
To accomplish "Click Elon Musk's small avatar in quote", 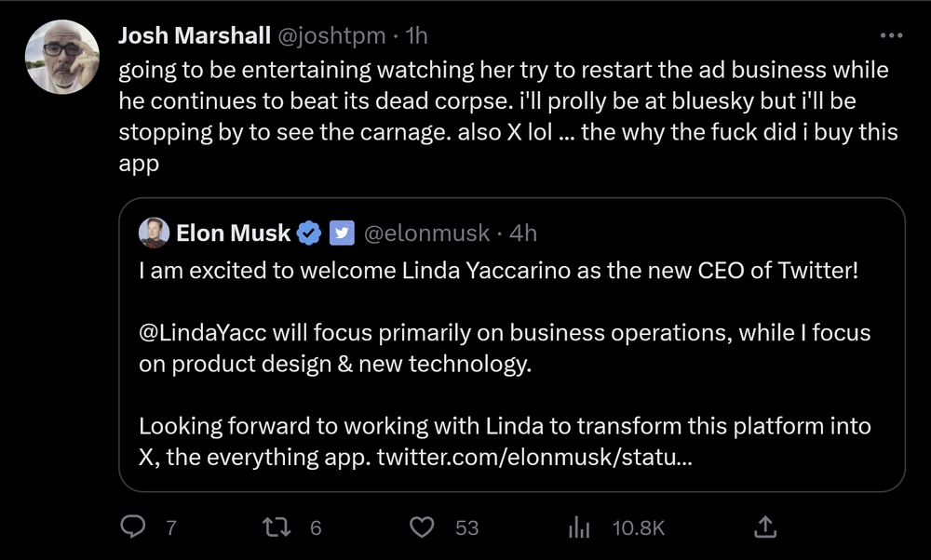I will pos(154,233).
